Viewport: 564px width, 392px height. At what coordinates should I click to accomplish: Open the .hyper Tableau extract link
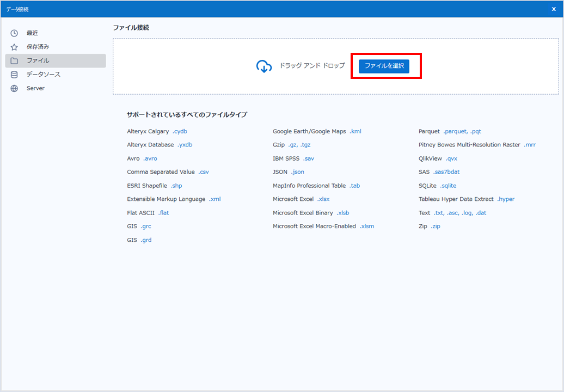(506, 199)
